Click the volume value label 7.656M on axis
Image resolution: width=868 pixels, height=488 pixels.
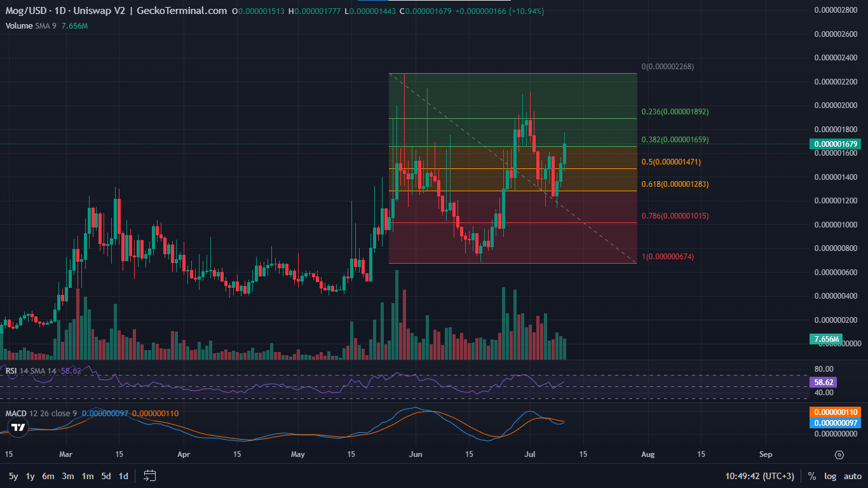(827, 339)
